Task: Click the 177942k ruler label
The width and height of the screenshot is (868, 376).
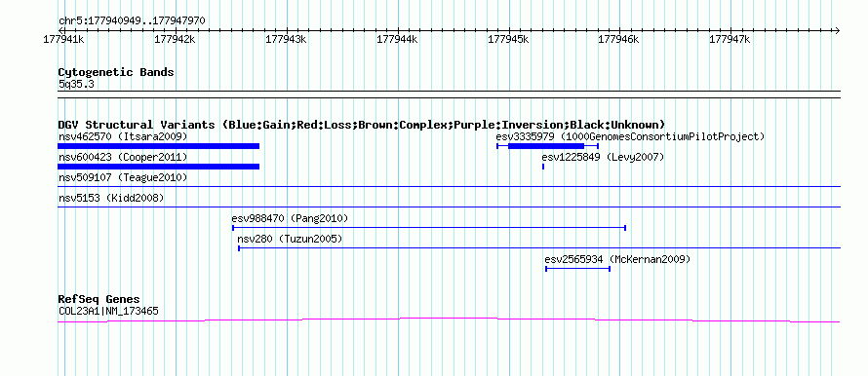Action: 175,39
